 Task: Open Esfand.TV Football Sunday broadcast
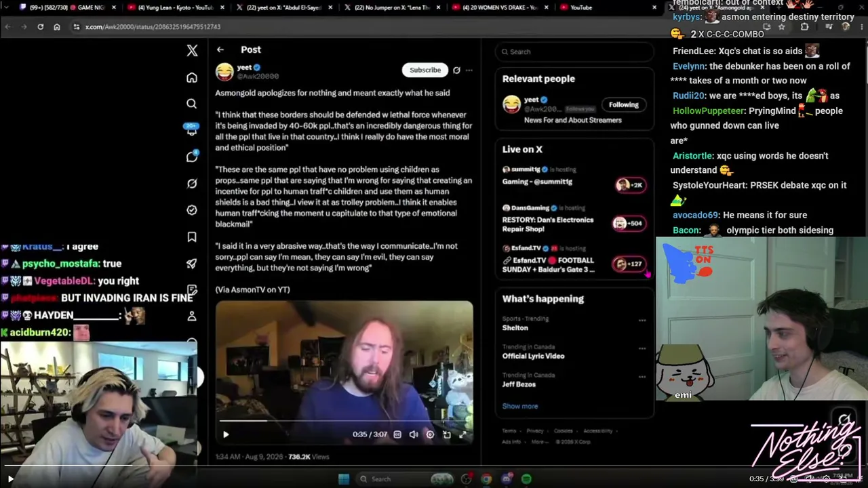point(549,265)
